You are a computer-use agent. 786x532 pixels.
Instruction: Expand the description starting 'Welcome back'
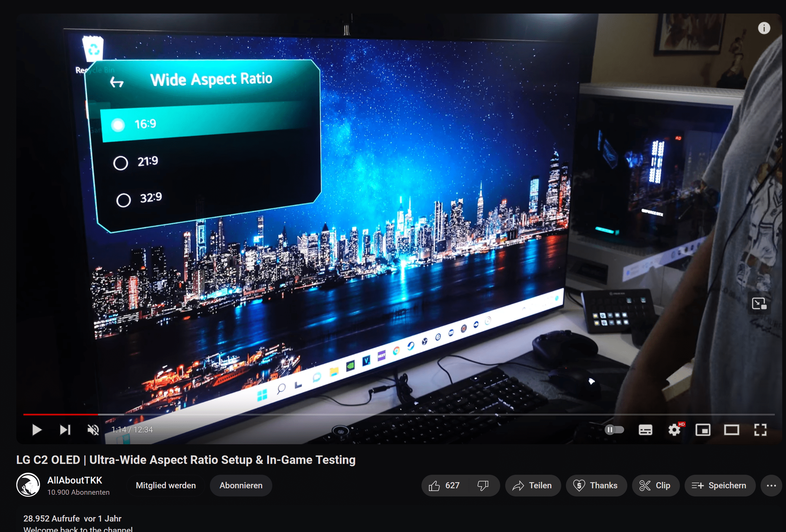point(78,529)
